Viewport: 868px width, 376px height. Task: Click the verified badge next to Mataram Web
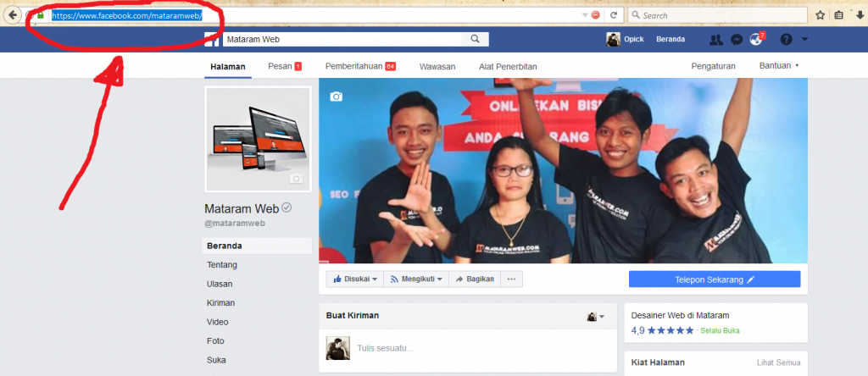287,208
